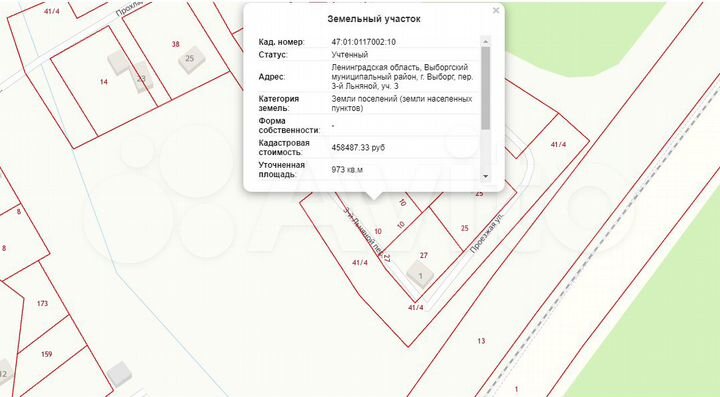Image resolution: width=720 pixels, height=397 pixels.
Task: Click the Статус field label
Action: (273, 55)
